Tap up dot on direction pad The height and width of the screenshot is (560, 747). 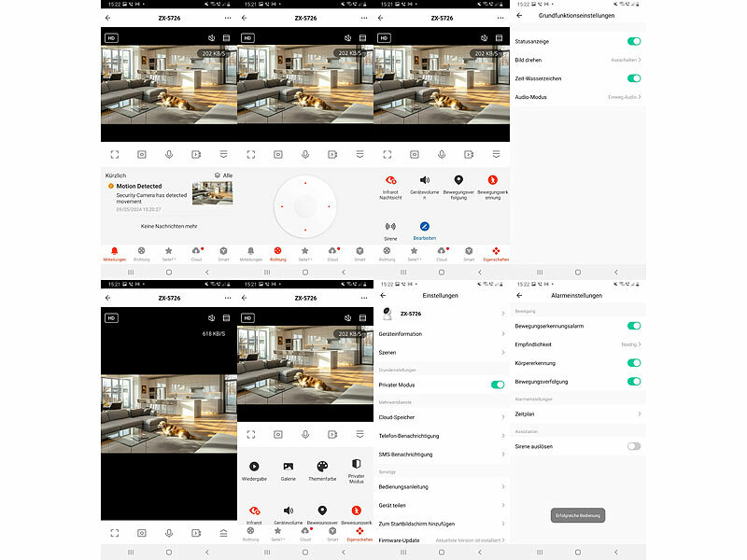pyautogui.click(x=305, y=183)
